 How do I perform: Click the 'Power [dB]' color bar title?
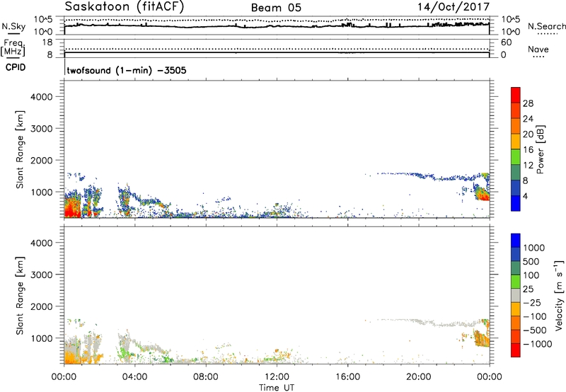[541, 150]
